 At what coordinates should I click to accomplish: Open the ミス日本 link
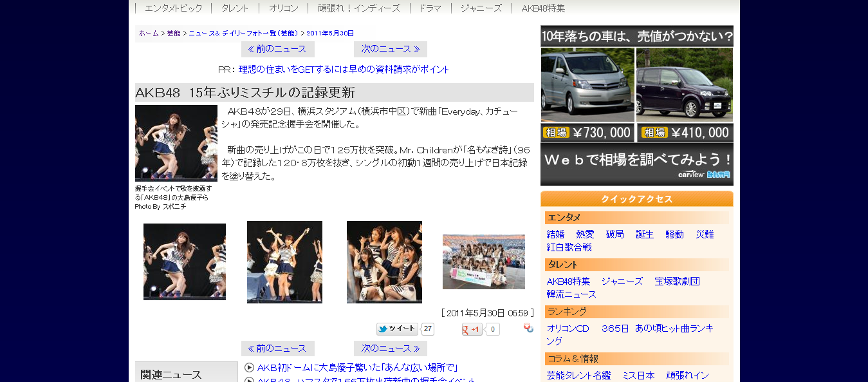point(638,376)
